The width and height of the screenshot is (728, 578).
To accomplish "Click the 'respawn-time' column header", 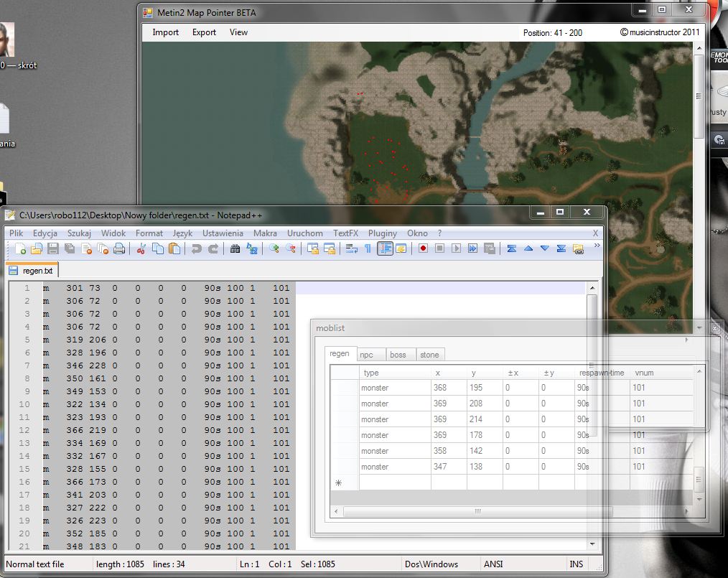I will pyautogui.click(x=602, y=373).
